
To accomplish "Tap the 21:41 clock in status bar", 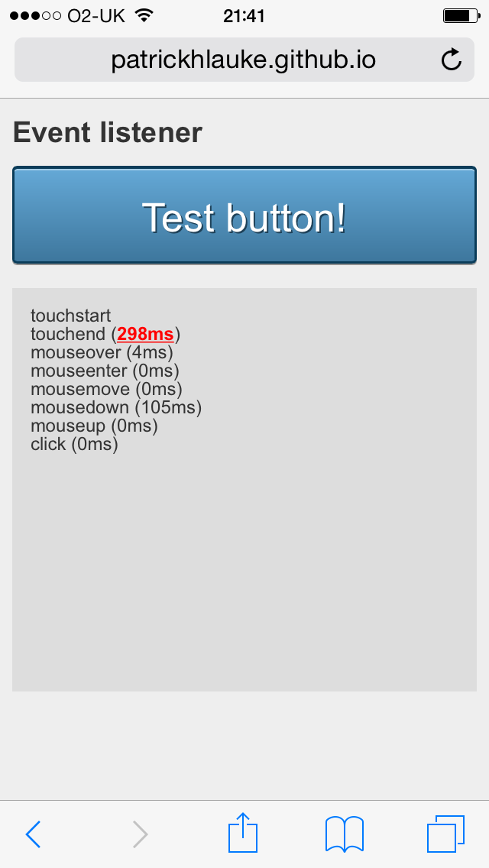I will (244, 15).
